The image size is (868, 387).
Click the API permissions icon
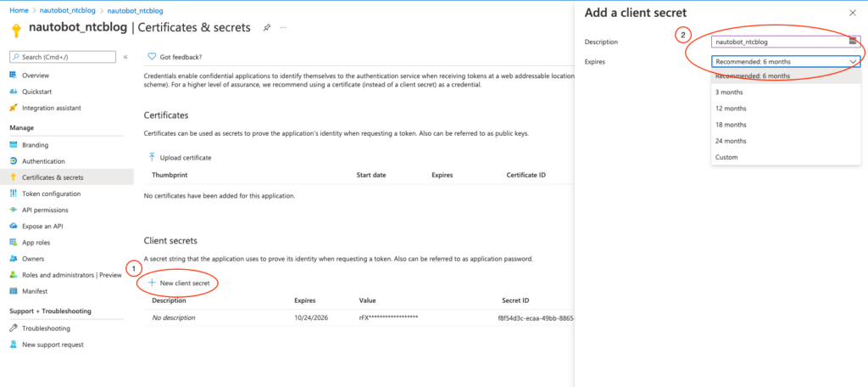[14, 210]
